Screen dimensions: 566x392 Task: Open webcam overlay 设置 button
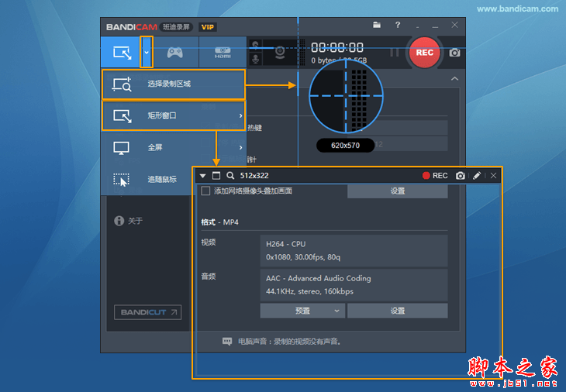398,191
